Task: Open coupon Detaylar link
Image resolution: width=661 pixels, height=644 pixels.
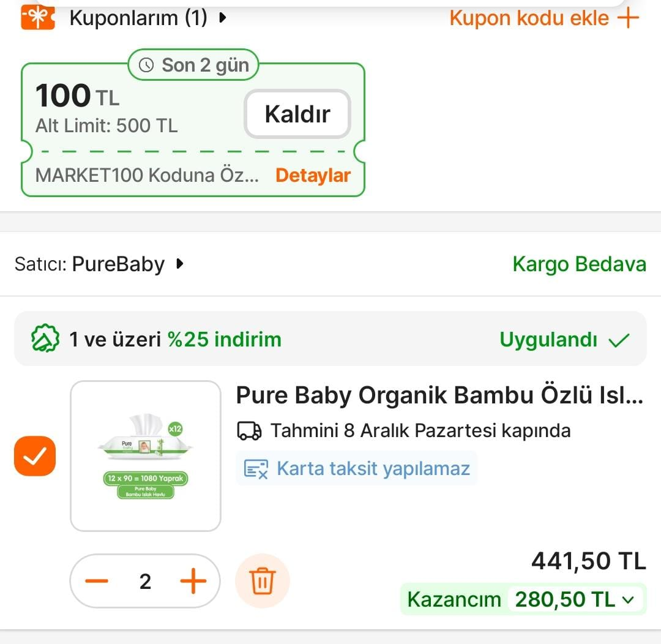Action: (313, 176)
